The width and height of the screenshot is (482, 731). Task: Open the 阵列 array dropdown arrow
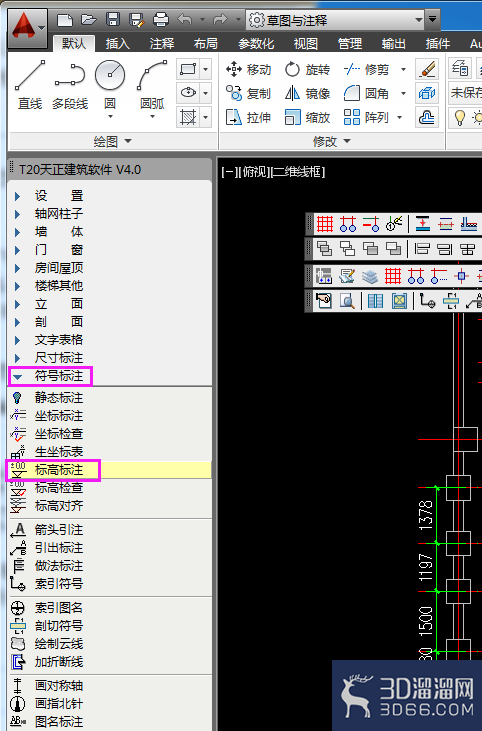pos(399,117)
